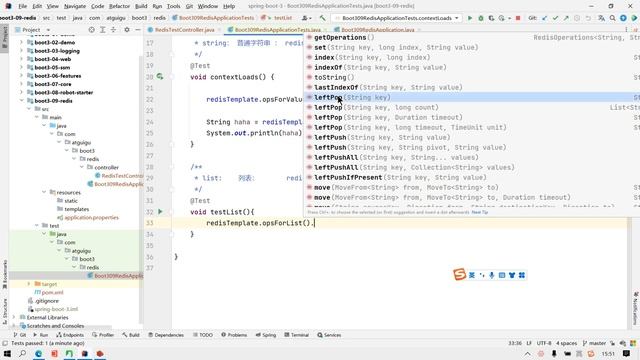Open the translate plugin toolbar icon

(602, 18)
